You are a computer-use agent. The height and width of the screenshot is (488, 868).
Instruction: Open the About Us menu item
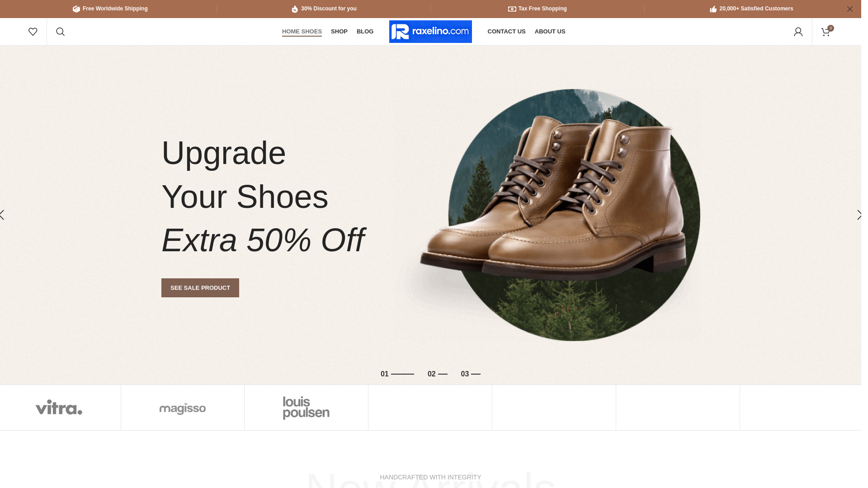point(550,32)
